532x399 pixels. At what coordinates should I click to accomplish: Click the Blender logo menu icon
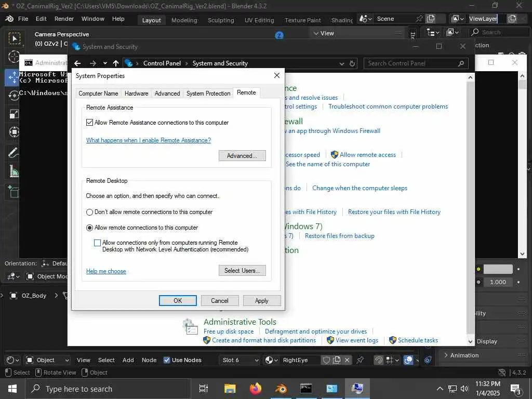coord(9,19)
